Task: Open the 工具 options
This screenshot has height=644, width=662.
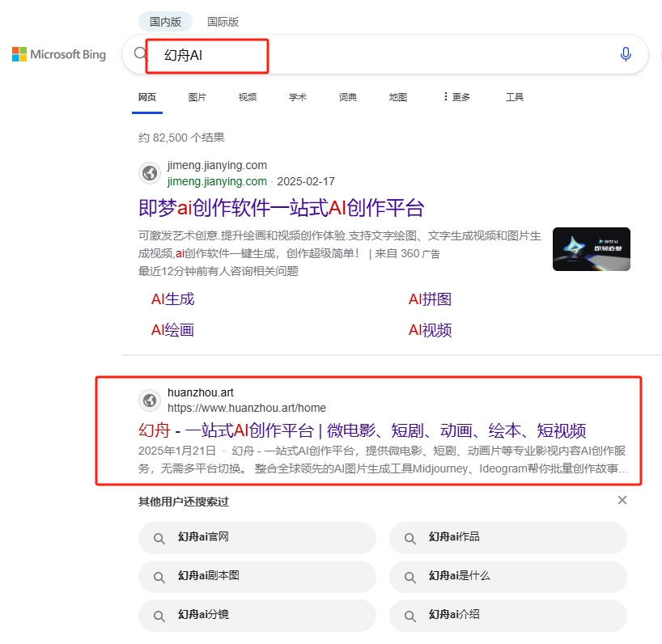Action: (515, 96)
